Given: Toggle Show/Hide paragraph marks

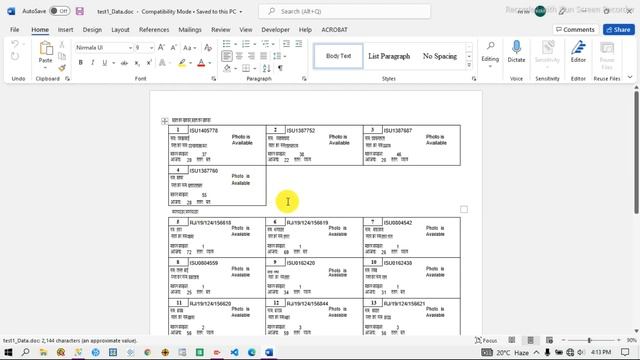Looking at the screenshot, I should coord(280,68).
